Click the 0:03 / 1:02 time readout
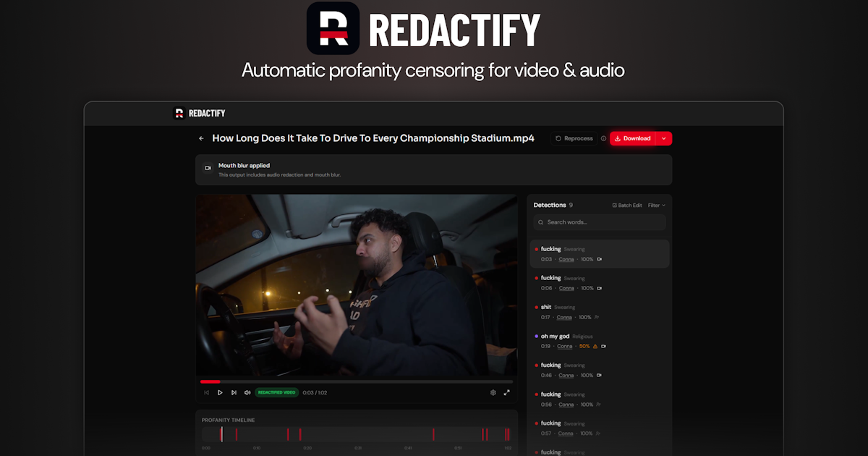Viewport: 868px width, 456px height. point(315,392)
